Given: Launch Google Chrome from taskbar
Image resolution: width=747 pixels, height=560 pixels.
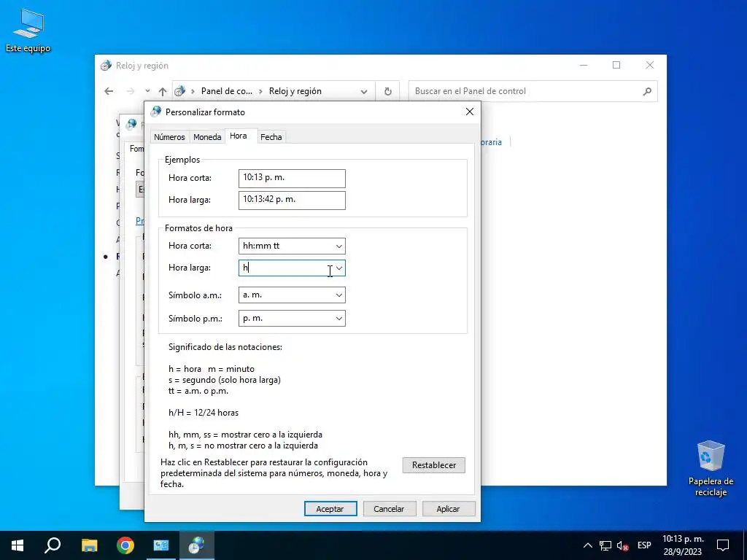Looking at the screenshot, I should 125,545.
